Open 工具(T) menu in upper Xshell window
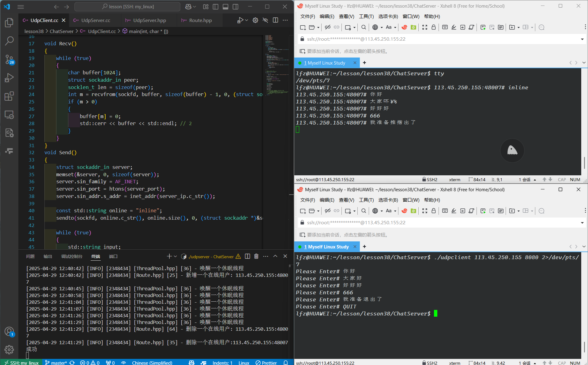 366,17
